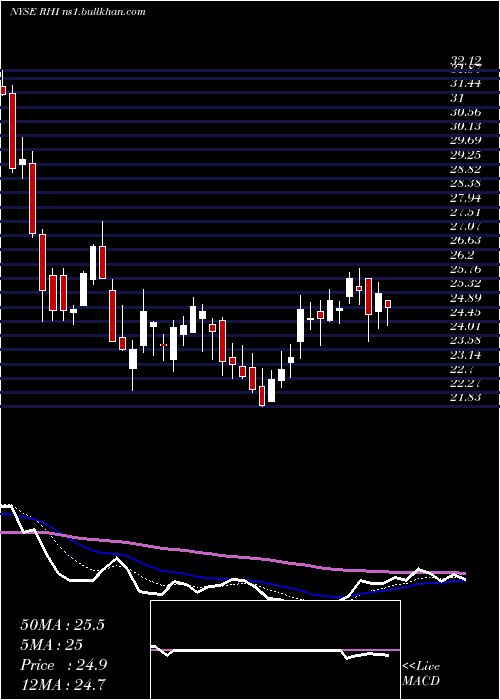
Task: Select the 22.7 price axis label
Action: [x=462, y=370]
